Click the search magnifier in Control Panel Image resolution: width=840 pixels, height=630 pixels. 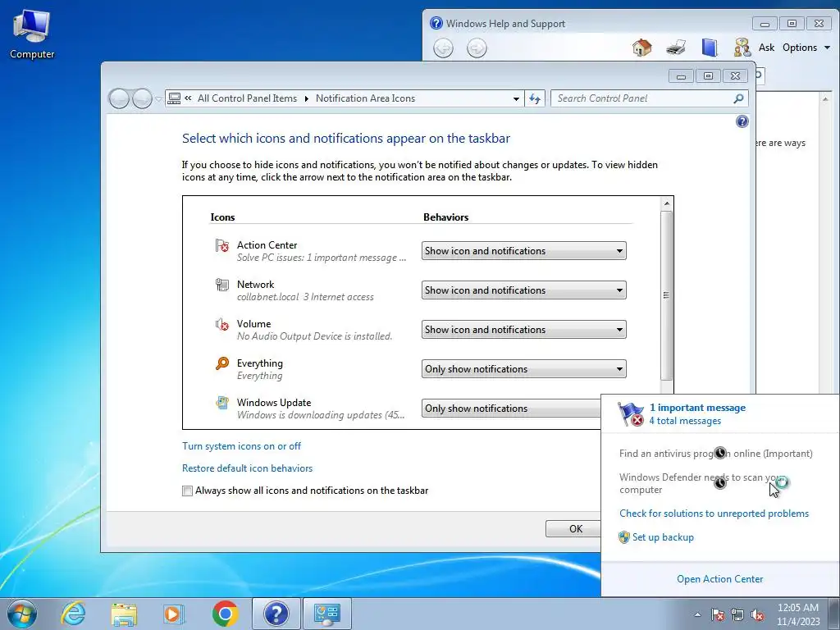tap(738, 98)
